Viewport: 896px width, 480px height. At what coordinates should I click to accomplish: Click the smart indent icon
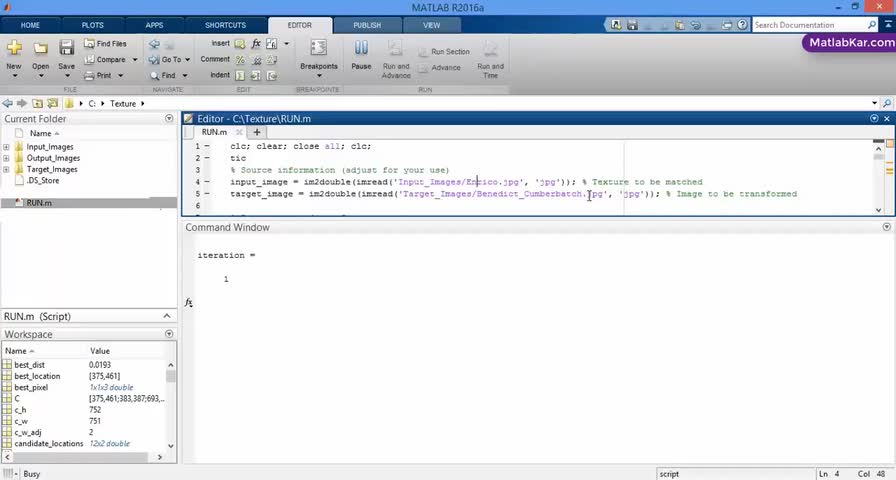pos(240,75)
